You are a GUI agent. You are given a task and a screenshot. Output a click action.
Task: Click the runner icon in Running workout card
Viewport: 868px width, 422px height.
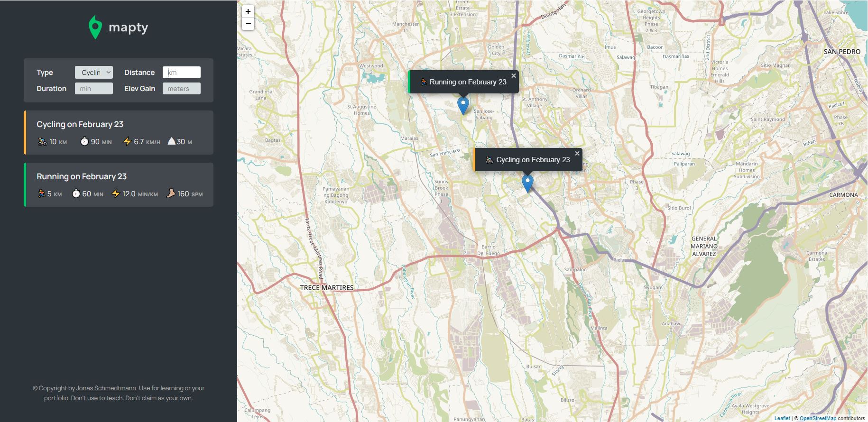pos(41,194)
